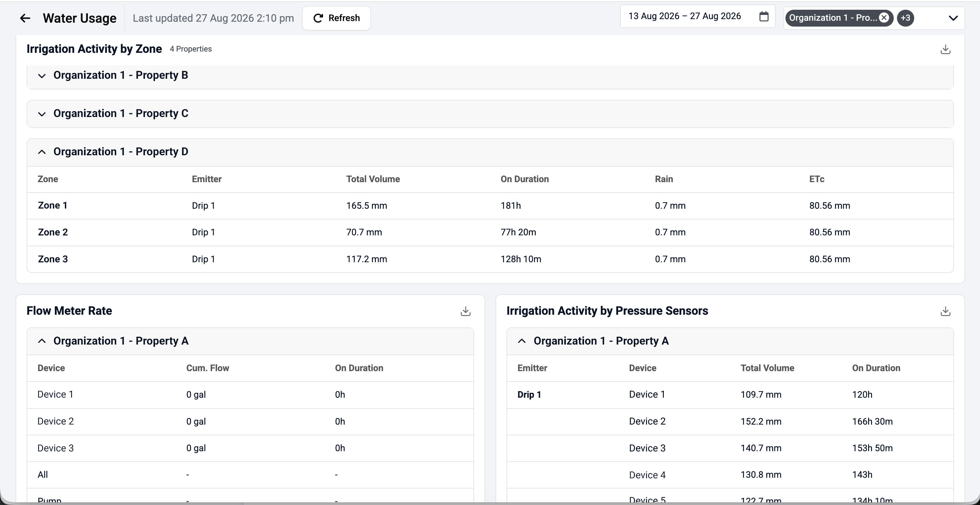Click the +3 properties badge
Image resolution: width=980 pixels, height=505 pixels.
(x=905, y=18)
